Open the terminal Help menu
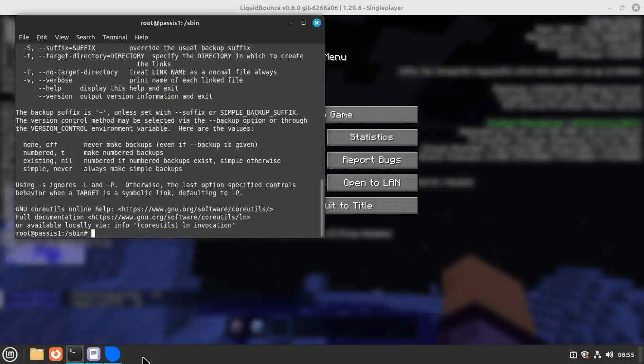The height and width of the screenshot is (364, 644). (x=141, y=37)
